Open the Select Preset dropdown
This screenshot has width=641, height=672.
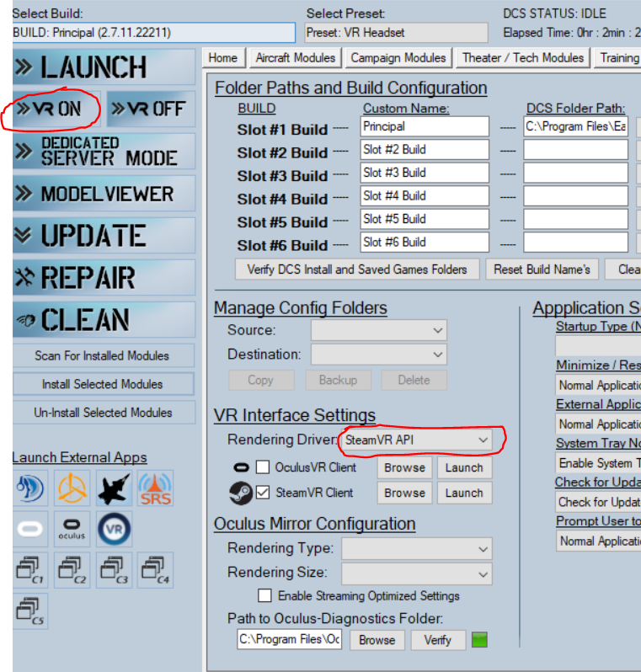click(396, 33)
